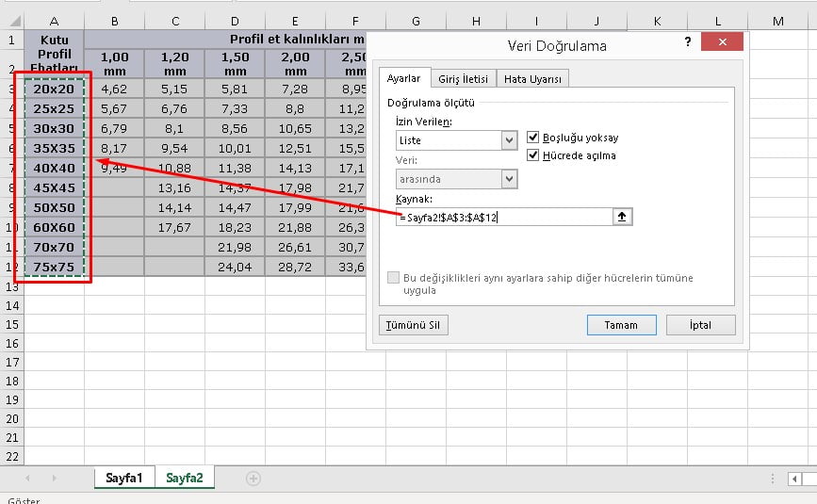Image resolution: width=817 pixels, height=504 pixels.
Task: Click the Tümünü Sil button
Action: [x=413, y=325]
